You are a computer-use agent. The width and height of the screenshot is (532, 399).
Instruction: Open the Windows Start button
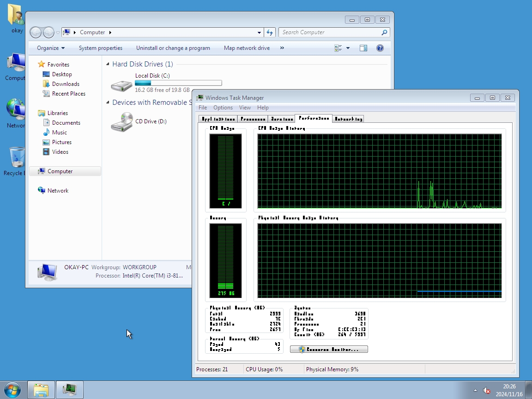coord(12,390)
